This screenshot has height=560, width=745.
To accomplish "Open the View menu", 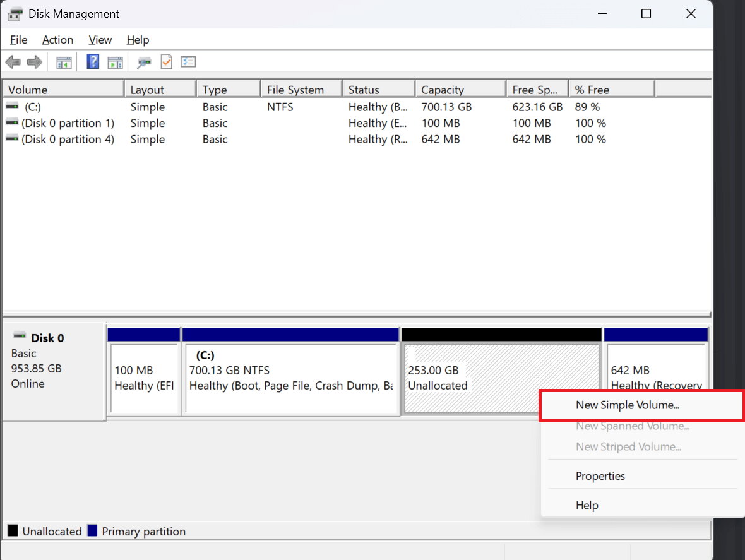I will tap(100, 40).
